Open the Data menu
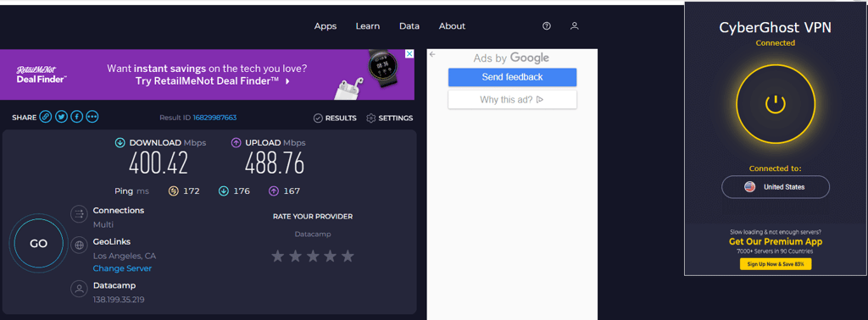Screen dimensions: 868x320 409,26
